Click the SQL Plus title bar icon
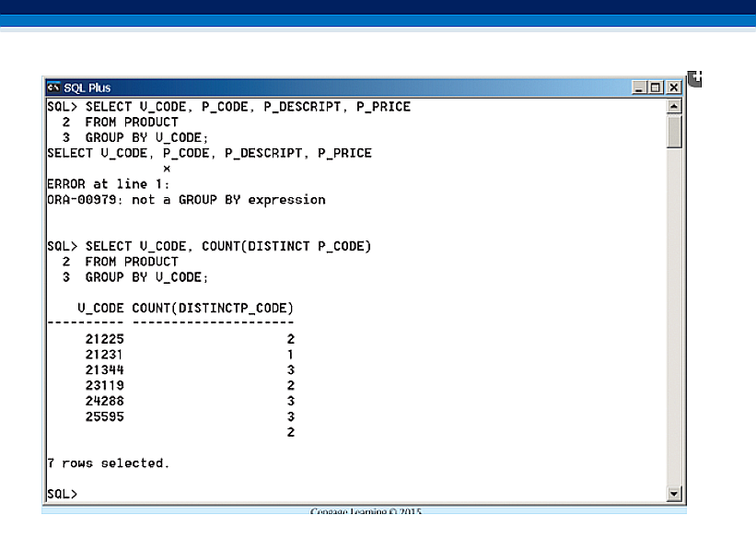Image resolution: width=756 pixels, height=550 pixels. (54, 88)
